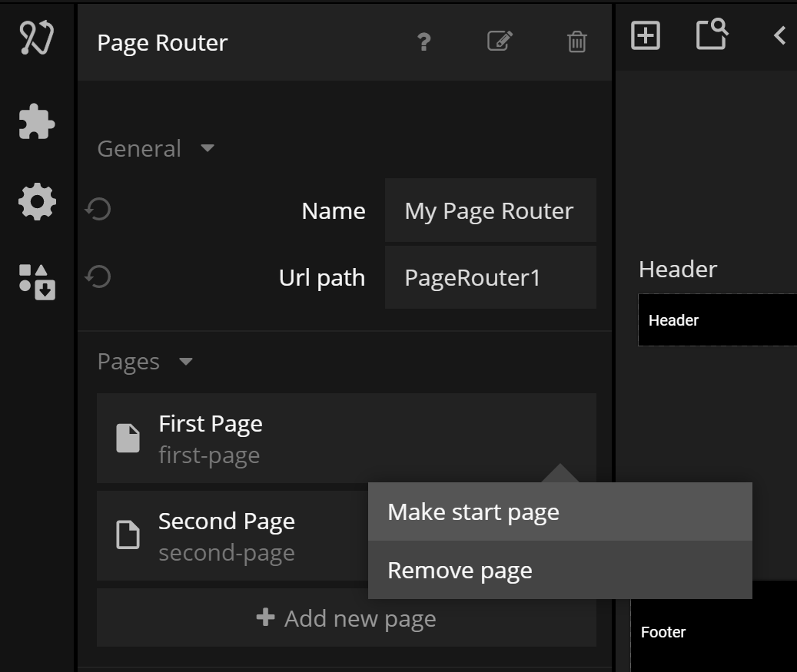797x672 pixels.
Task: Click the Url path field PageRouter1
Action: tap(490, 277)
